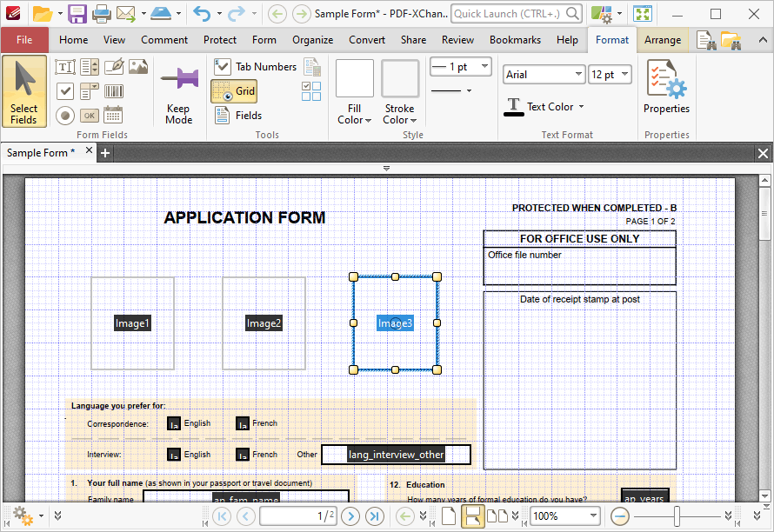This screenshot has height=532, width=774.
Task: Click the Open folder icon
Action: tap(43, 14)
